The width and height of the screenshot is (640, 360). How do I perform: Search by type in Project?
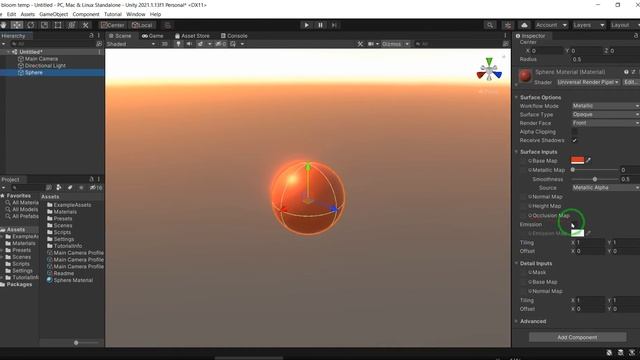(x=59, y=187)
